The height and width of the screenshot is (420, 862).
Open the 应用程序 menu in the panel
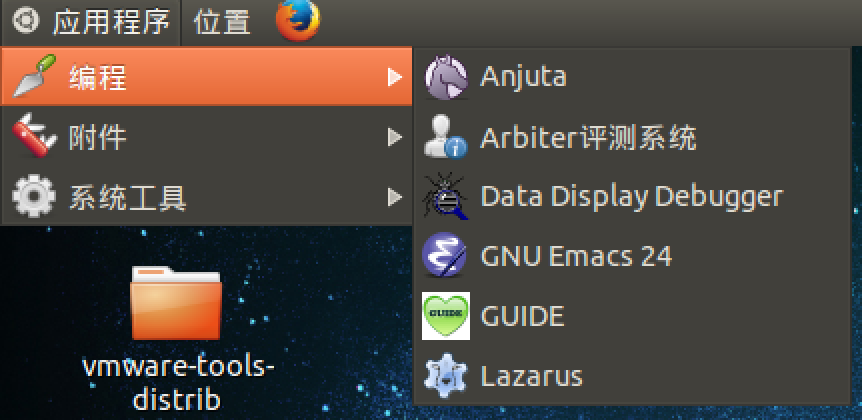pyautogui.click(x=110, y=21)
